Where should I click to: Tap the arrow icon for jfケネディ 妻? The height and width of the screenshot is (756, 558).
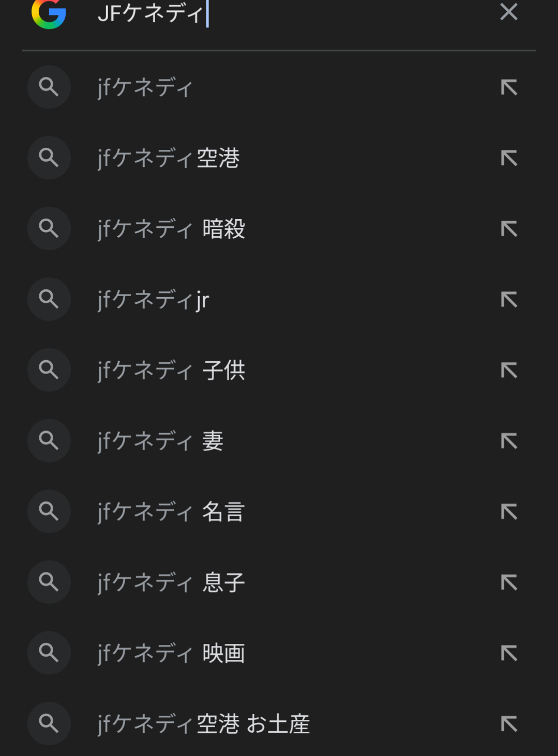(509, 441)
